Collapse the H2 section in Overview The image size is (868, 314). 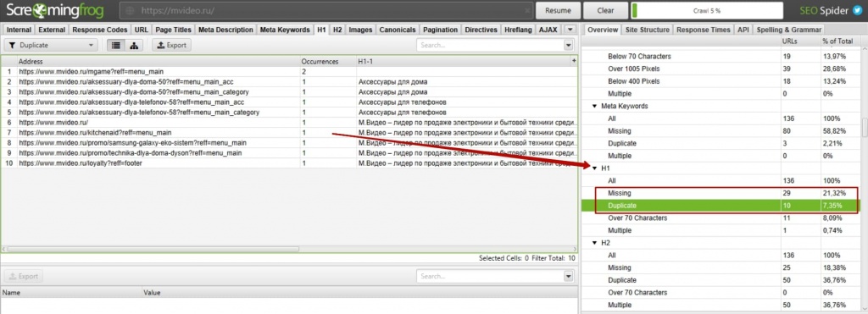pyautogui.click(x=595, y=243)
